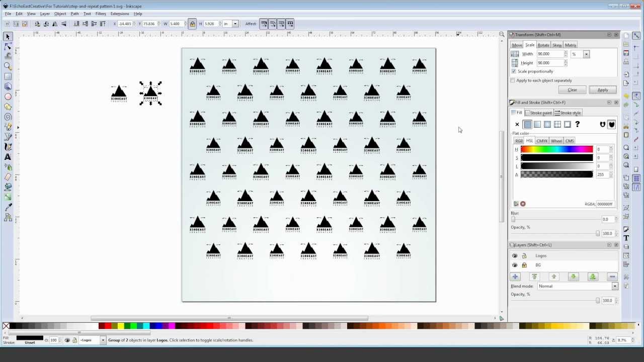Select the Ellipse tool
Image resolution: width=644 pixels, height=362 pixels.
click(8, 97)
